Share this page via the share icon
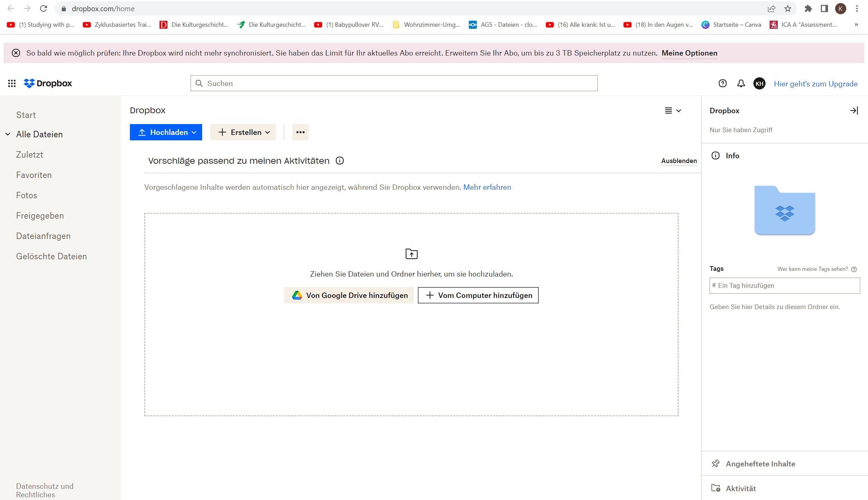The image size is (868, 500). [771, 8]
